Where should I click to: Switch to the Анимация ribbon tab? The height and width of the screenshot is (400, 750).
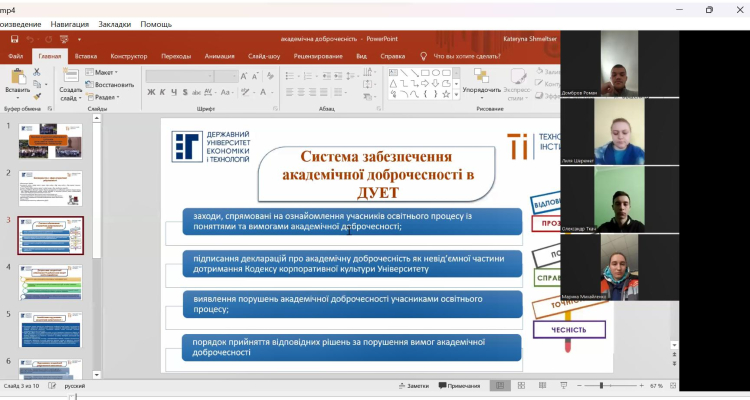tap(219, 56)
